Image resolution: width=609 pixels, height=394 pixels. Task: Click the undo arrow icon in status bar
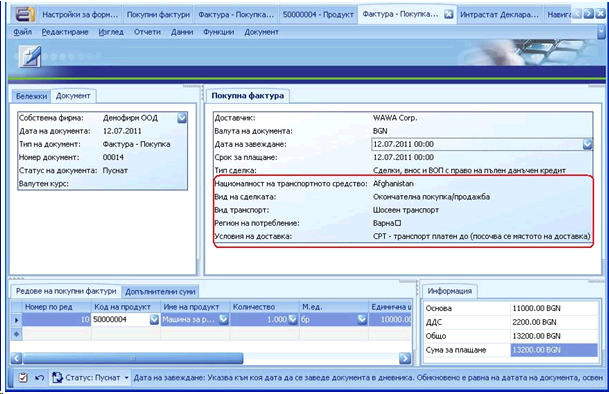pos(39,377)
